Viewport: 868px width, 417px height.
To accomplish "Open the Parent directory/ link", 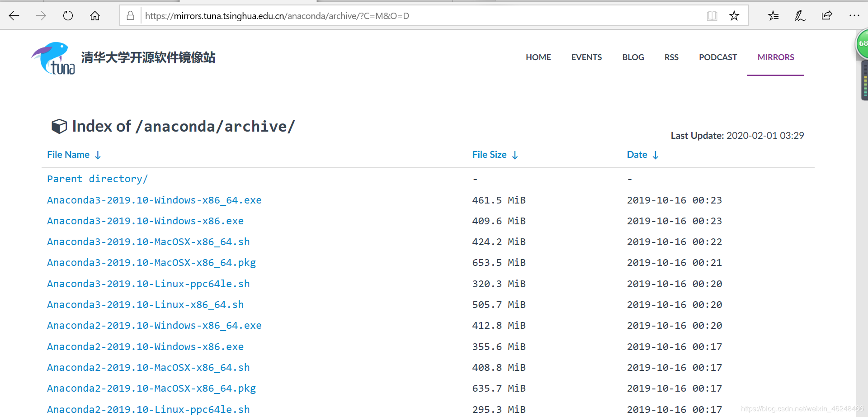I will pyautogui.click(x=97, y=179).
